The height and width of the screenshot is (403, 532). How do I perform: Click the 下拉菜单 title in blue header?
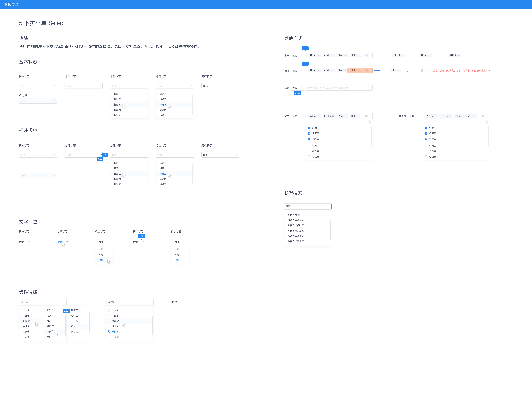tap(11, 5)
